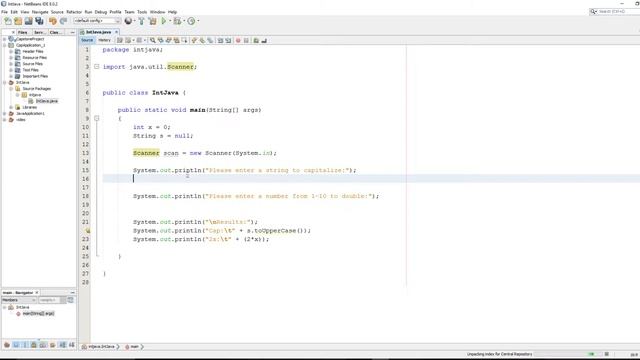Click the New File toolbar icon
640x360 pixels.
[x=8, y=21]
